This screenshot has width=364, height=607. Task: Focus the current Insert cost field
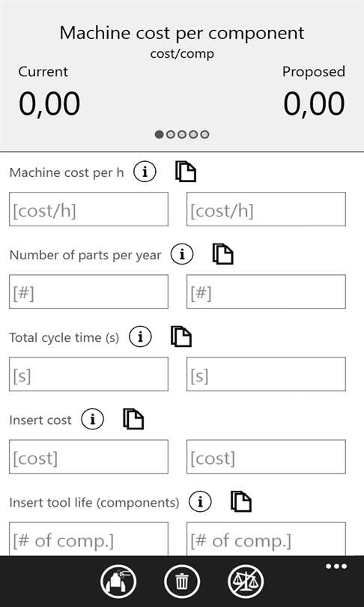[x=88, y=456]
